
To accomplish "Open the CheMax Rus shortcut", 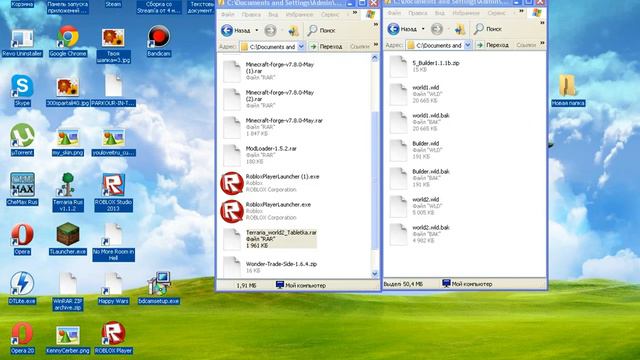I will click(x=22, y=189).
